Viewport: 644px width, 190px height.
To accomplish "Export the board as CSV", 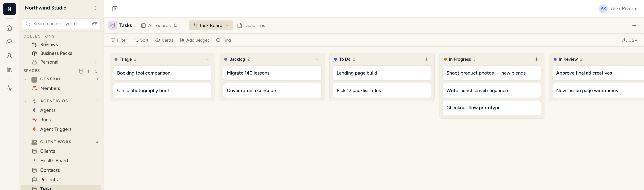I will (630, 40).
